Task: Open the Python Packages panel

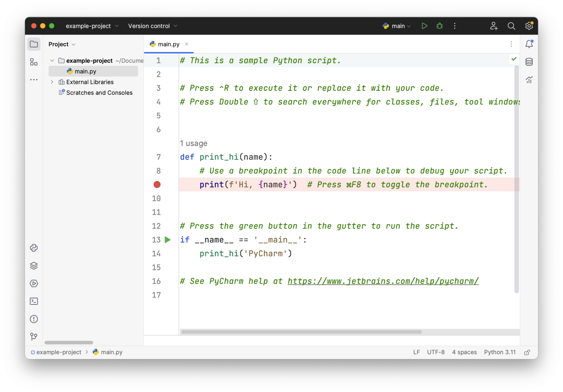Action: pyautogui.click(x=34, y=248)
